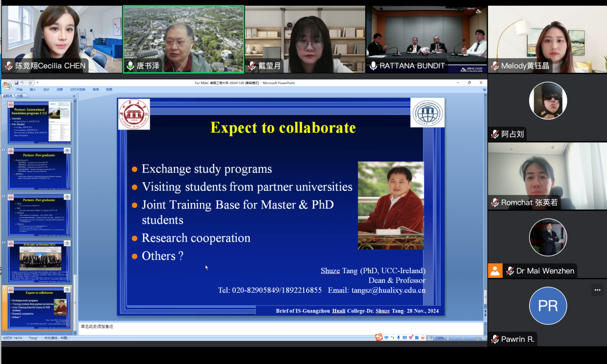Click the zoom slider in the status bar
Screen dimensions: 607x364
point(464,337)
